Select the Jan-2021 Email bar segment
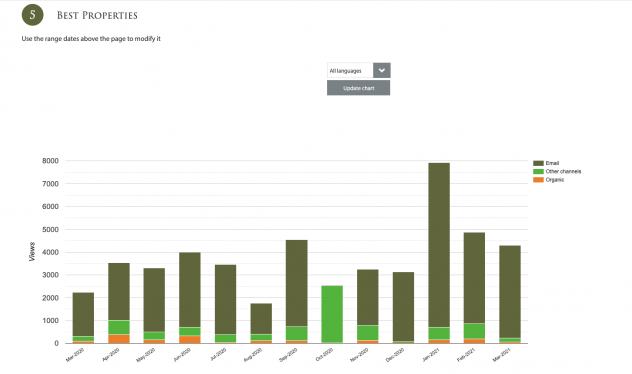 (439, 245)
